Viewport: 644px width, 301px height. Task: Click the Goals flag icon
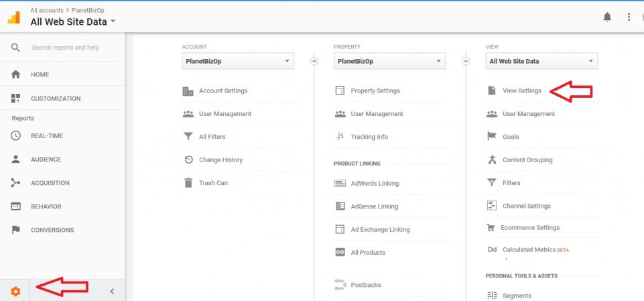click(492, 136)
